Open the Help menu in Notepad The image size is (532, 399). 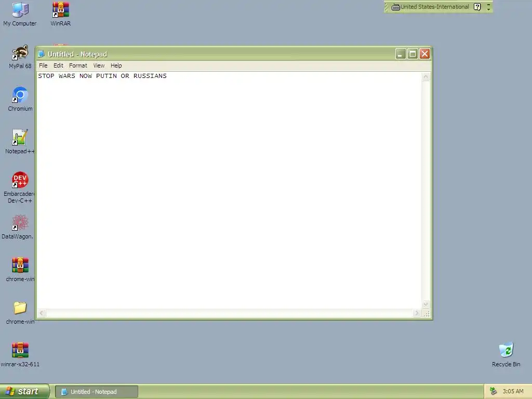[x=116, y=65]
